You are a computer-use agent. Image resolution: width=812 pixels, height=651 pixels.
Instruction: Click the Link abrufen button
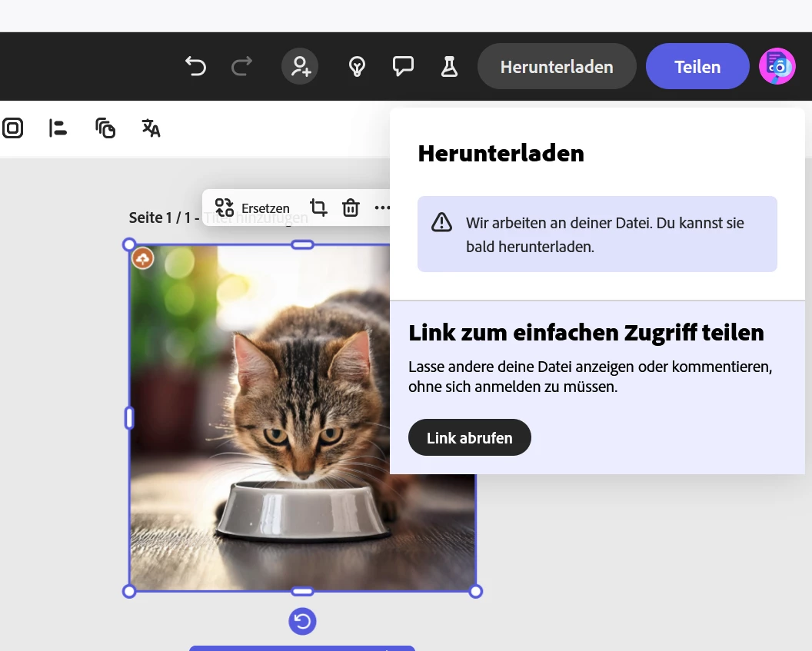click(x=470, y=438)
